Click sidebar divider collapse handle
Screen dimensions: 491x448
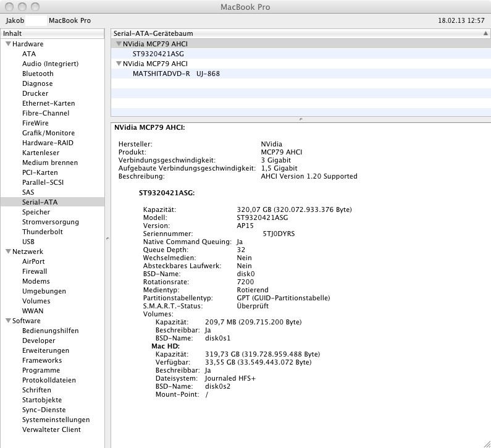pos(107,239)
